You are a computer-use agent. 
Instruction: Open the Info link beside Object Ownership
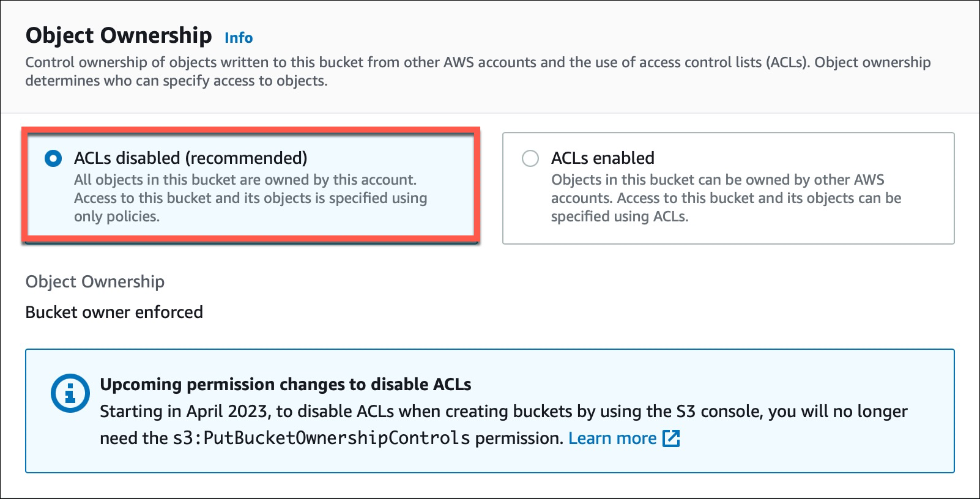(x=239, y=38)
